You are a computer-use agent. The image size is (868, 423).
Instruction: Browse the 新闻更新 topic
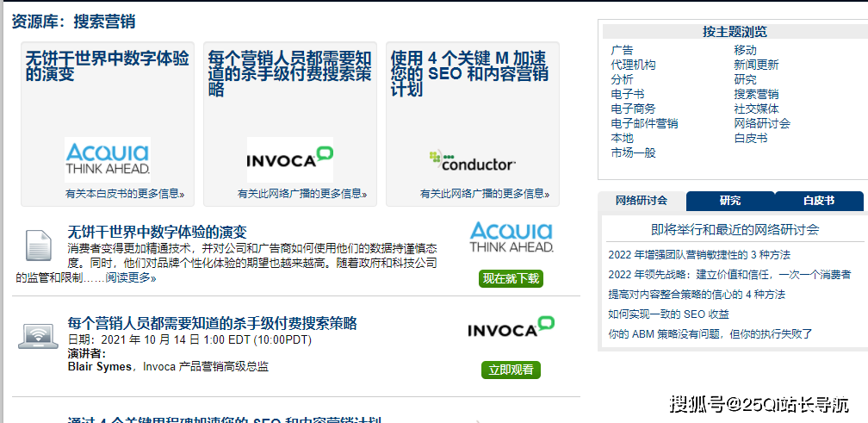756,65
